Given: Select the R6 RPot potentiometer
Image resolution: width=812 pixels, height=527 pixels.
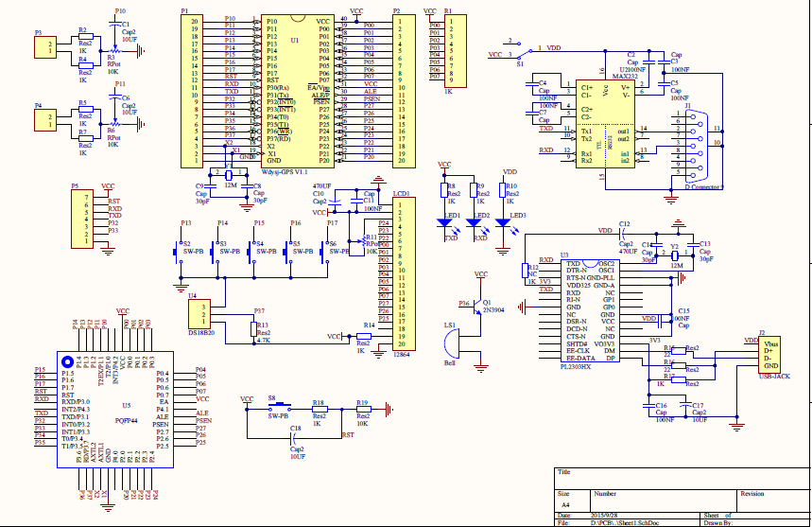Looking at the screenshot, I should 115,123.
